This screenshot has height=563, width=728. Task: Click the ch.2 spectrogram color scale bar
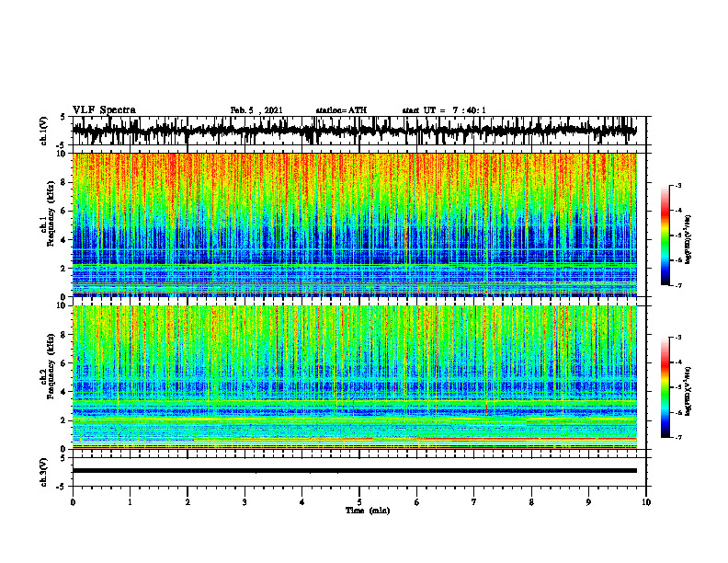(x=665, y=387)
